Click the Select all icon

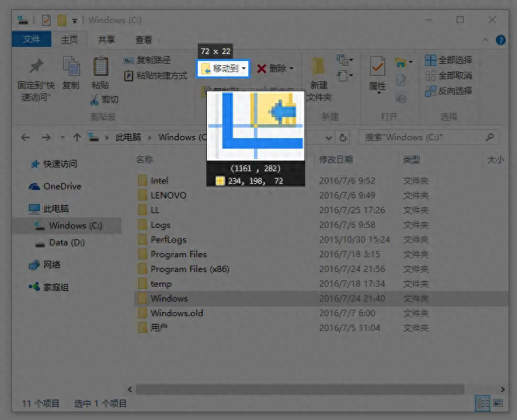pos(430,60)
